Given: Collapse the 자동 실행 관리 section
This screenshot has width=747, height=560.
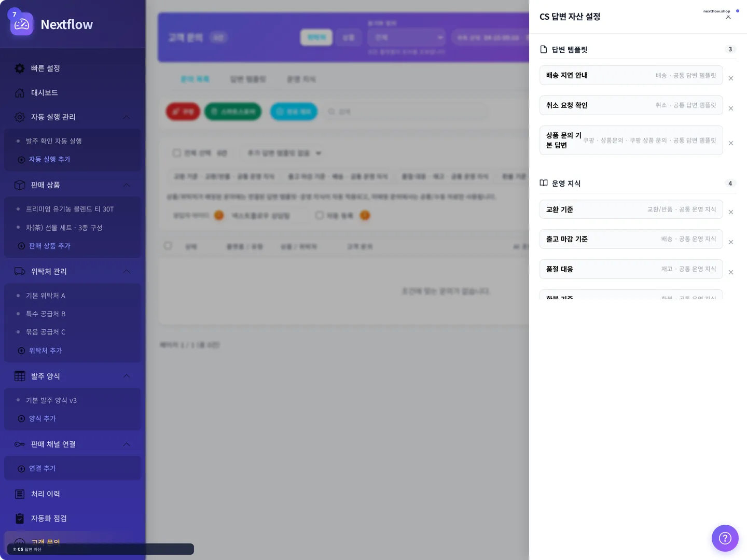Looking at the screenshot, I should tap(126, 117).
